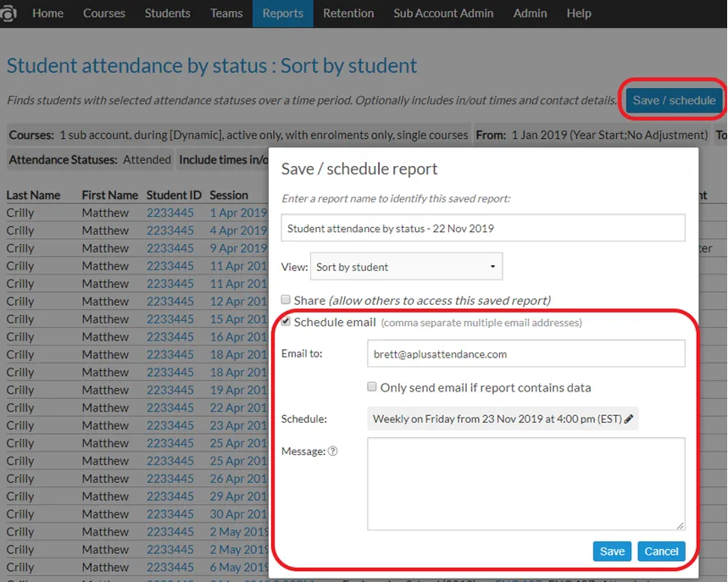The image size is (728, 582).
Task: Click the Courses filter summary
Action: click(239, 135)
